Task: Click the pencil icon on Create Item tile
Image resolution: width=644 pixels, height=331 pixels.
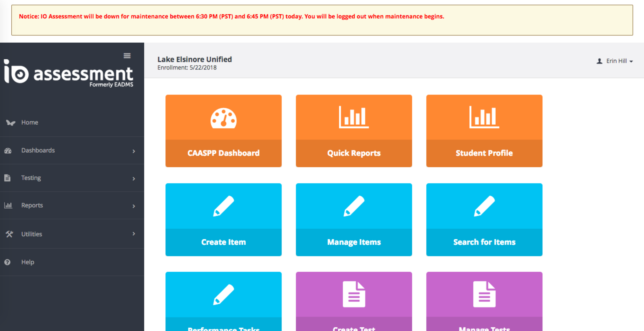Action: coord(223,206)
